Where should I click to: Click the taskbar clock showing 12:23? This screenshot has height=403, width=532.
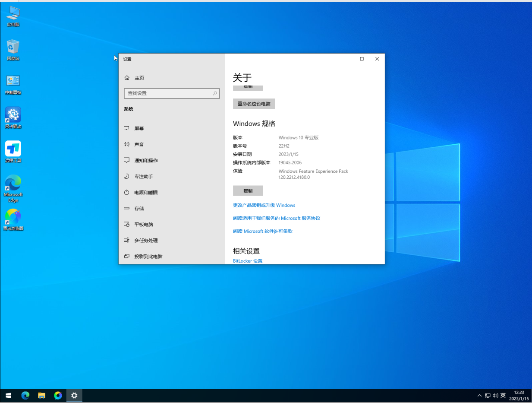[x=518, y=395]
